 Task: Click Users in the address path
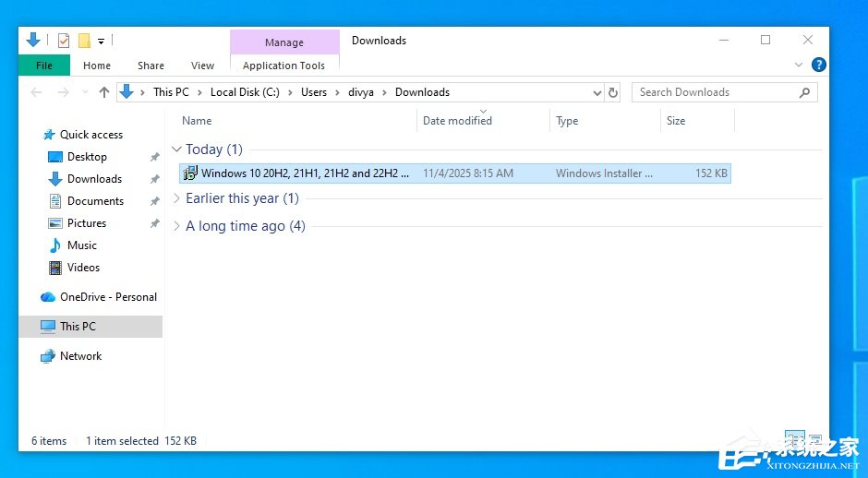point(314,92)
